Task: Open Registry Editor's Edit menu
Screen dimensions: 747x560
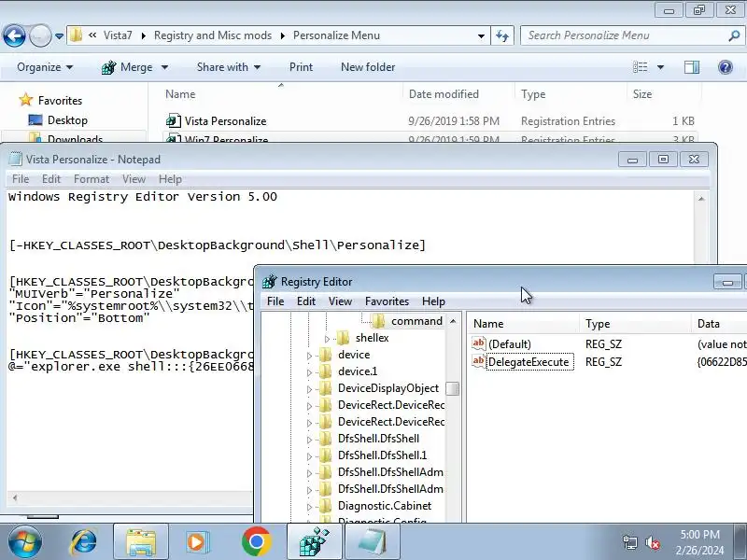Action: point(306,301)
